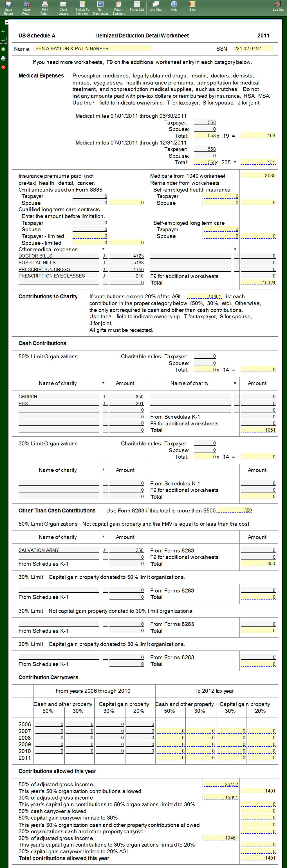Click the Save Return icon
Screen dimensions: 287x868
[8, 7]
